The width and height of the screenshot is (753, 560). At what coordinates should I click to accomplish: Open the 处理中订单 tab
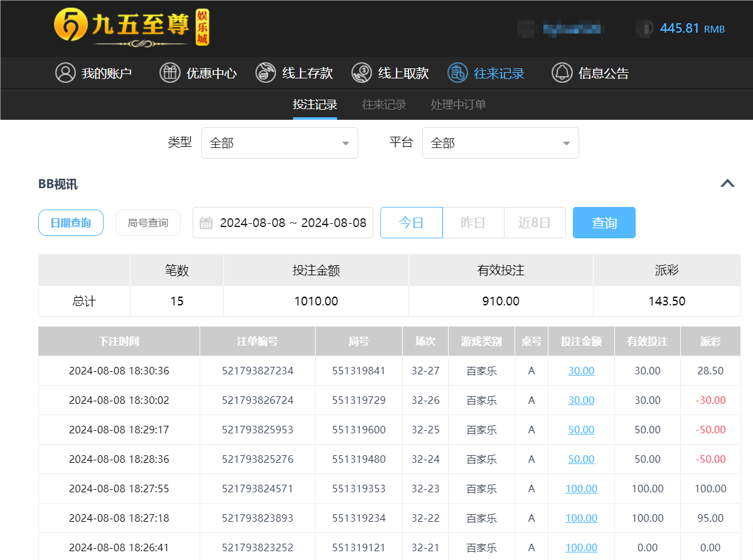click(x=457, y=104)
